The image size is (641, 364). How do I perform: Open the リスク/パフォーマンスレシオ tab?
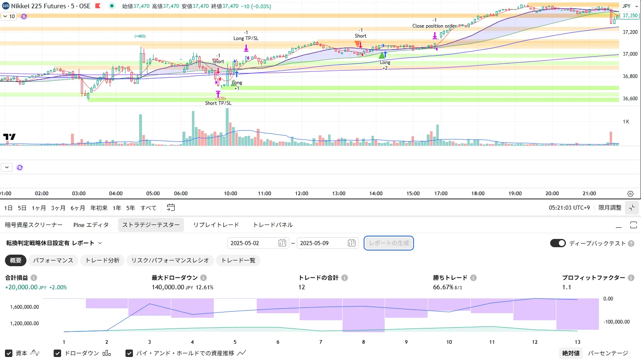(x=170, y=260)
